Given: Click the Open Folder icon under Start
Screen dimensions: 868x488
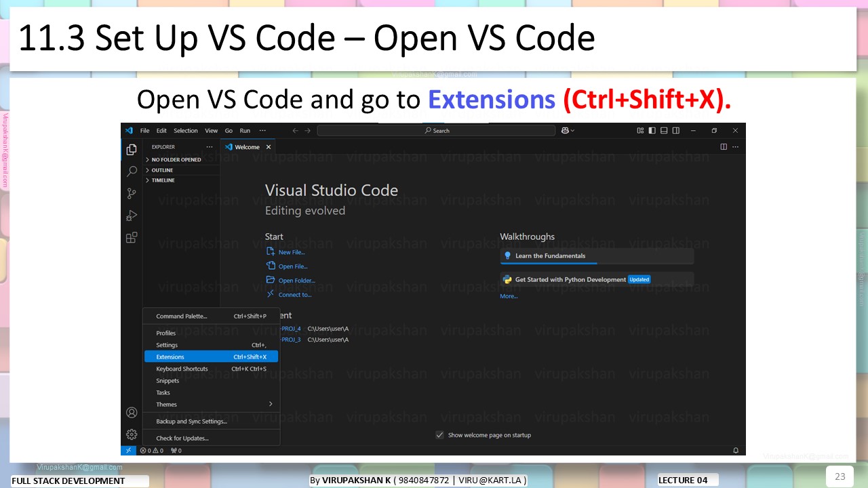Looking at the screenshot, I should point(271,280).
